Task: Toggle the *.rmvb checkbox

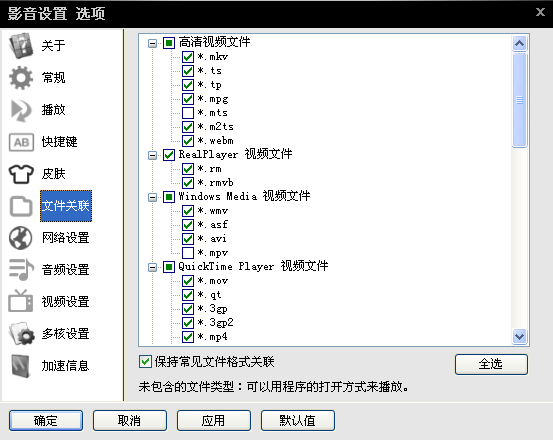Action: 188,183
